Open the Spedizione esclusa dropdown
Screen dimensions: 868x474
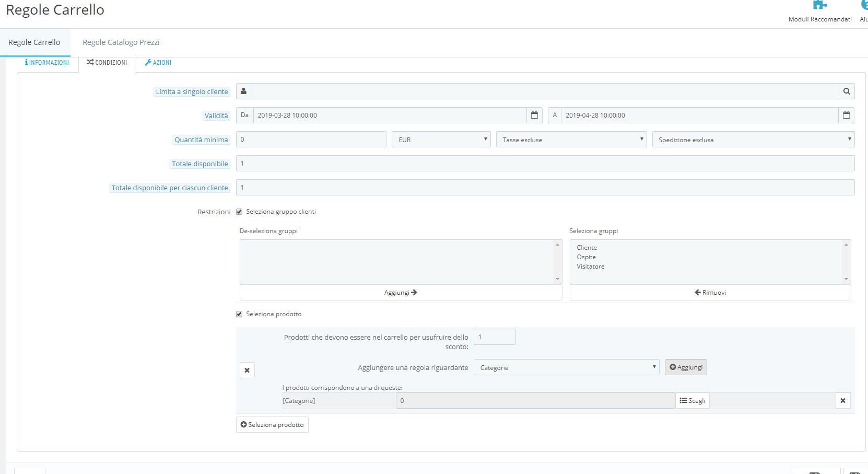753,140
